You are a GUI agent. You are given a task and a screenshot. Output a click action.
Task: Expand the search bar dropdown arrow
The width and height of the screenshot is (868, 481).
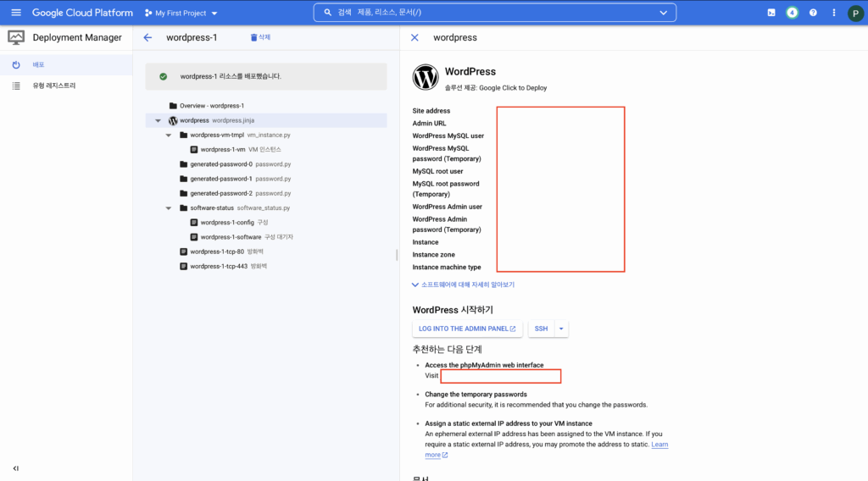click(x=663, y=13)
